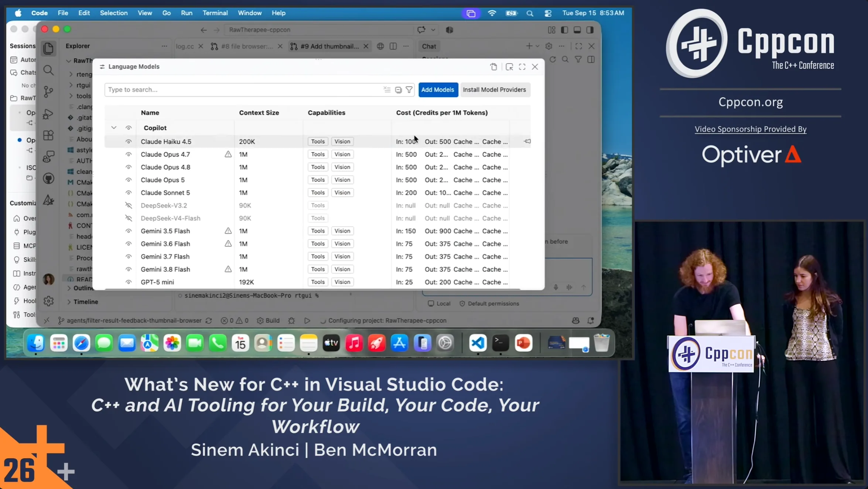The width and height of the screenshot is (868, 489).
Task: Open the Search view in activity bar
Action: (48, 70)
